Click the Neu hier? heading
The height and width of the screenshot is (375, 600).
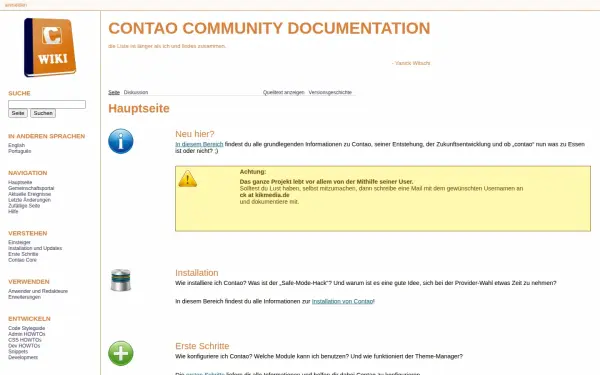pyautogui.click(x=194, y=134)
